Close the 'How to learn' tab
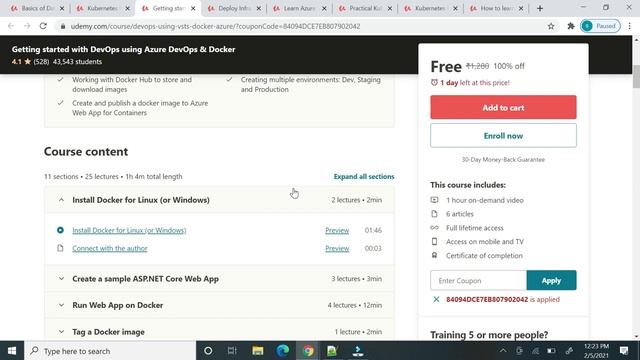 521,8
